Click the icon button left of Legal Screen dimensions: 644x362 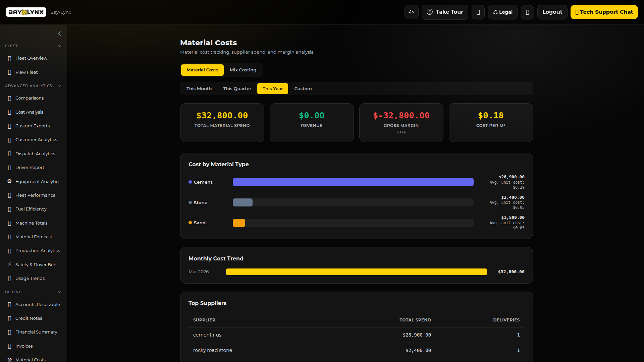[478, 12]
